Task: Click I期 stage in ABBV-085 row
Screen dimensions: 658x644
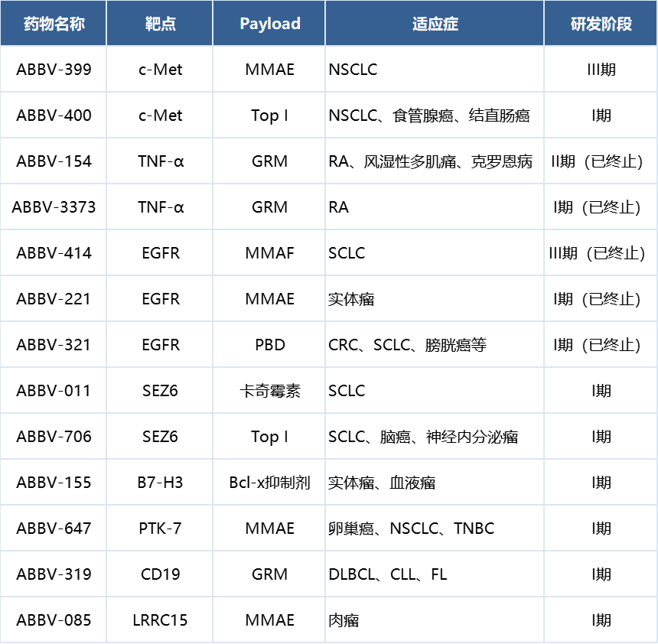Action: tap(601, 620)
